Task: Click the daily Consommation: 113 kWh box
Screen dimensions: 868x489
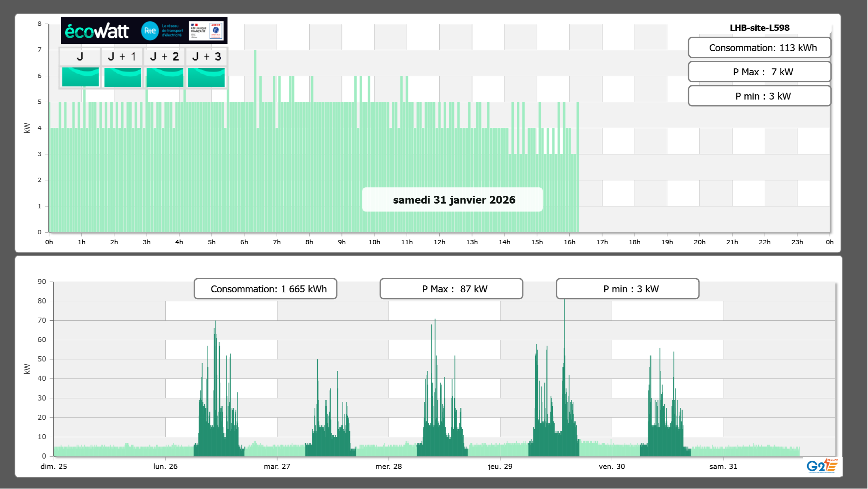Action: (x=759, y=48)
